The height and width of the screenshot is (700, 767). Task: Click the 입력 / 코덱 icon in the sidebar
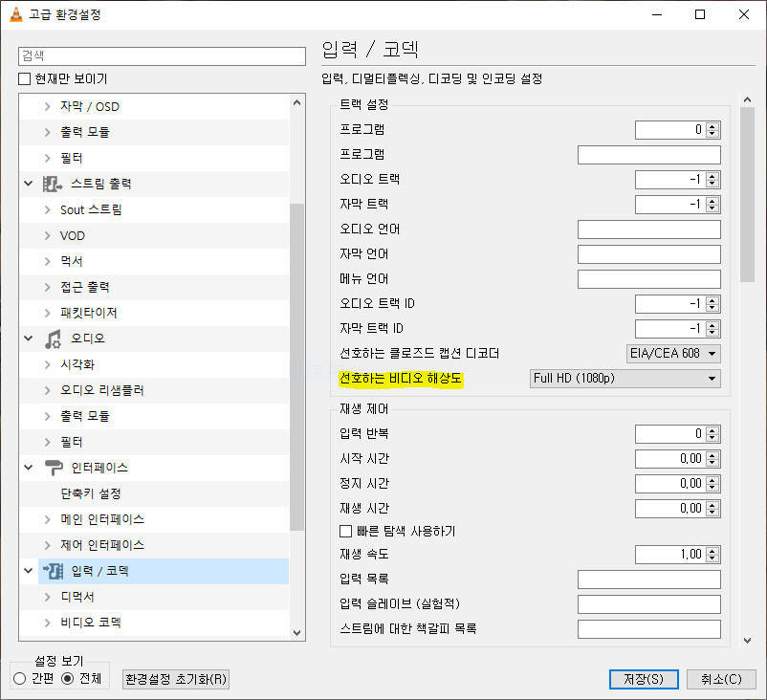pyautogui.click(x=52, y=571)
